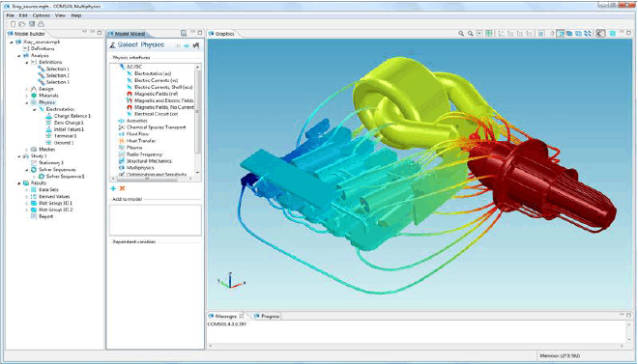Viewport: 638px width, 364px height.
Task: Open the File menu
Action: pyautogui.click(x=11, y=15)
